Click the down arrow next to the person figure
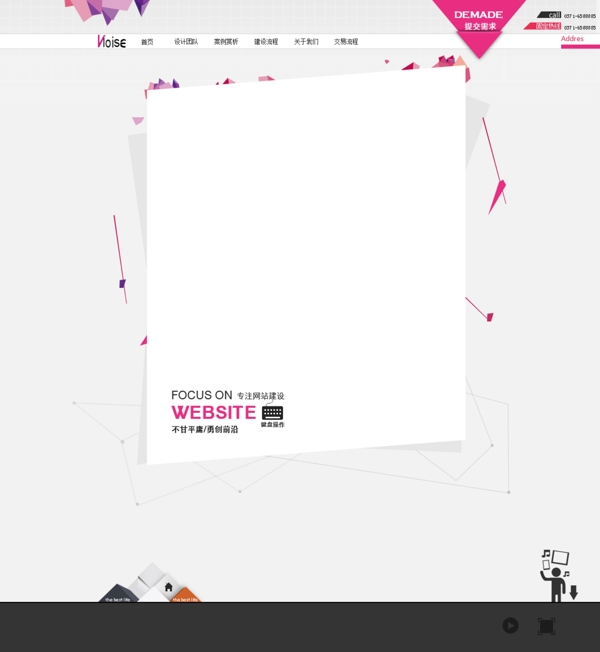The height and width of the screenshot is (652, 600). pyautogui.click(x=574, y=592)
